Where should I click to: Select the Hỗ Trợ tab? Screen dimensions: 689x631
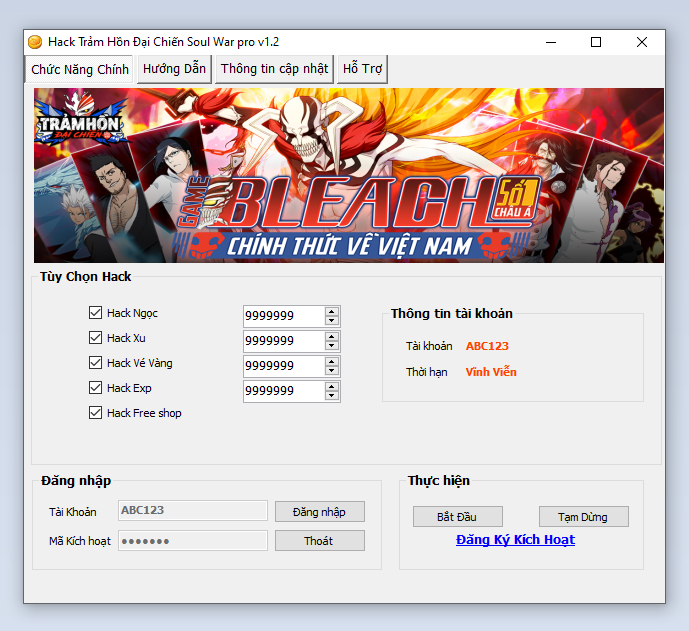[x=362, y=69]
